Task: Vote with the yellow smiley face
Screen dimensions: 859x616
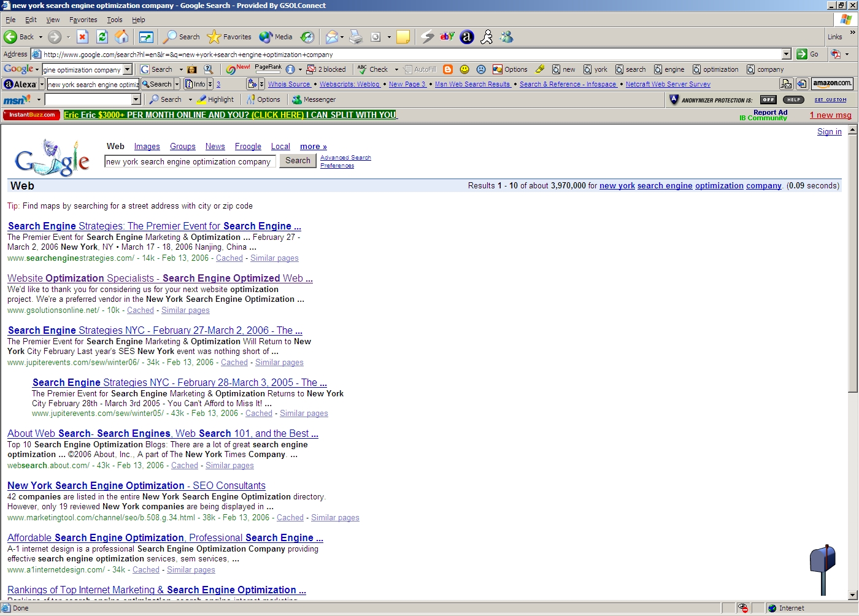Action: pos(464,69)
